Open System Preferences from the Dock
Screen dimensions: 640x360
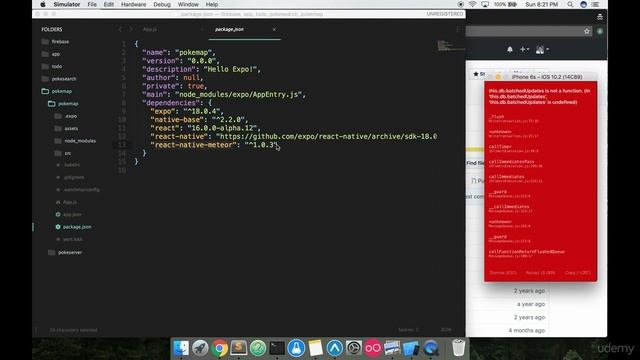pyautogui.click(x=353, y=348)
